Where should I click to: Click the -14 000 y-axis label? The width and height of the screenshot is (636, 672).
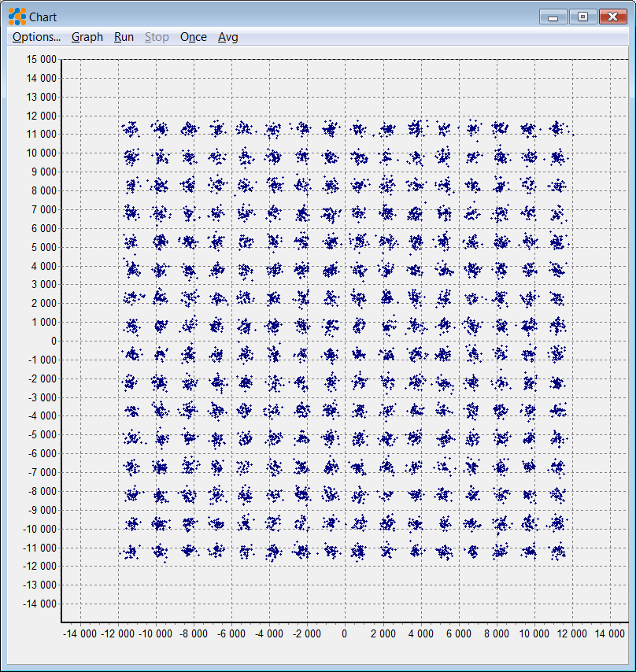[x=39, y=604]
